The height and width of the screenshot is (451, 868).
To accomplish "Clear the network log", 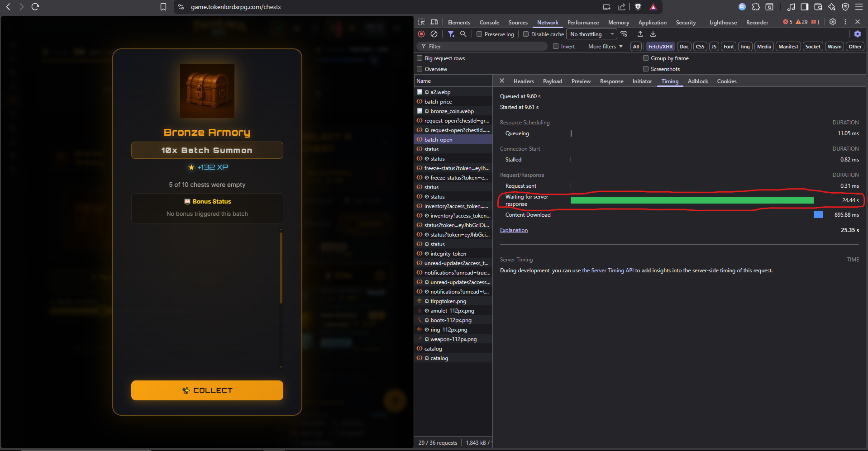I will click(x=434, y=34).
